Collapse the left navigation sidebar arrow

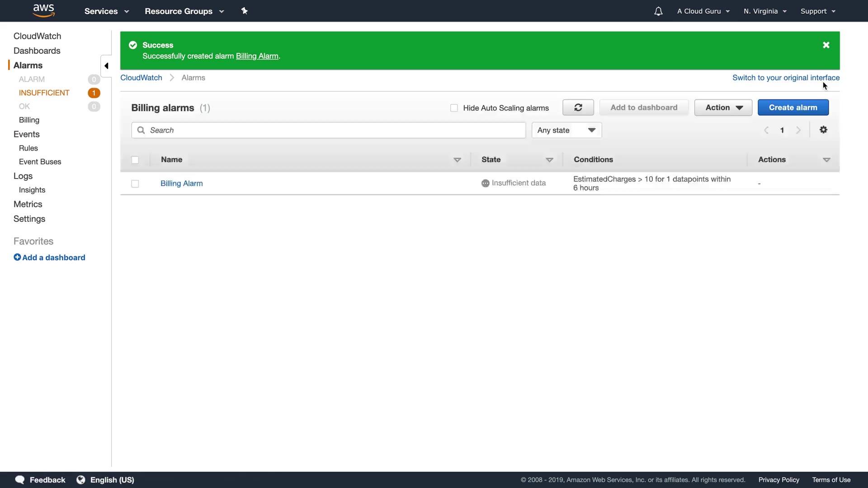pos(106,66)
